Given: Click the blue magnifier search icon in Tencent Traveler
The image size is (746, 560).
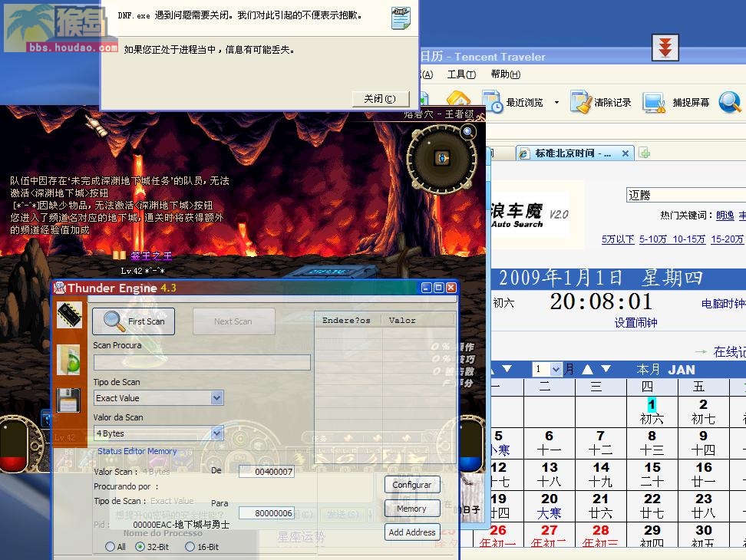Looking at the screenshot, I should tap(730, 102).
